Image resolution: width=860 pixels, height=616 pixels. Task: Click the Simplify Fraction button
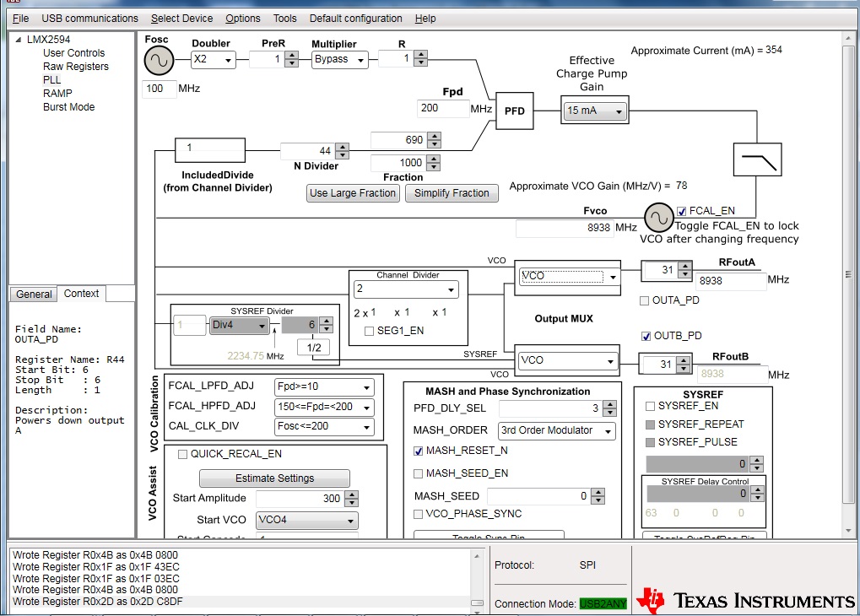pos(452,193)
